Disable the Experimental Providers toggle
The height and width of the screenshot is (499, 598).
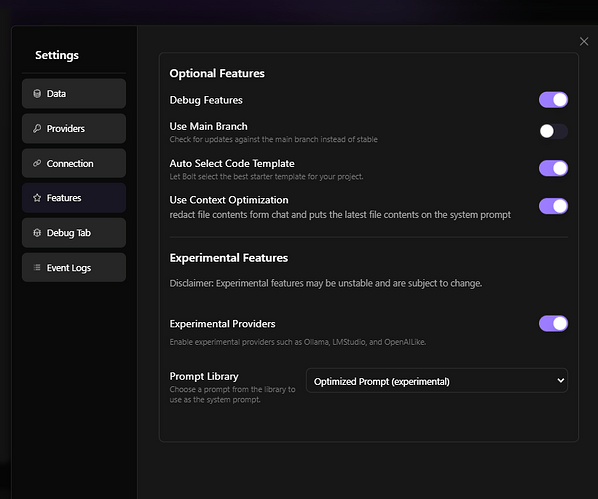point(553,324)
